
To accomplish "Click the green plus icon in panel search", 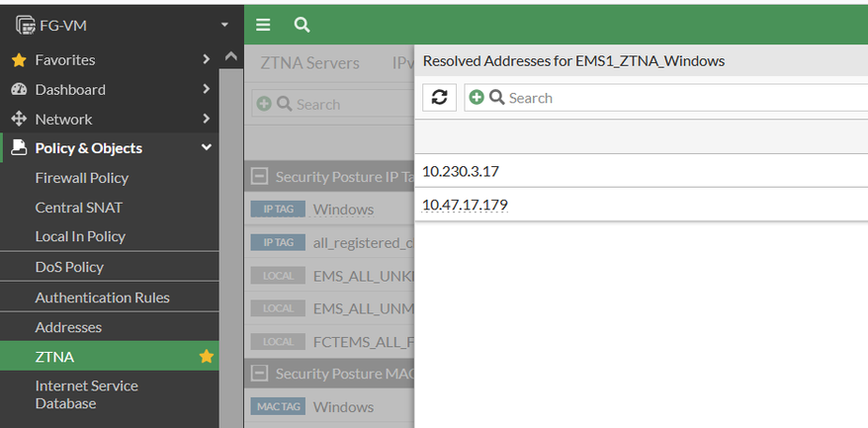I will (x=477, y=98).
